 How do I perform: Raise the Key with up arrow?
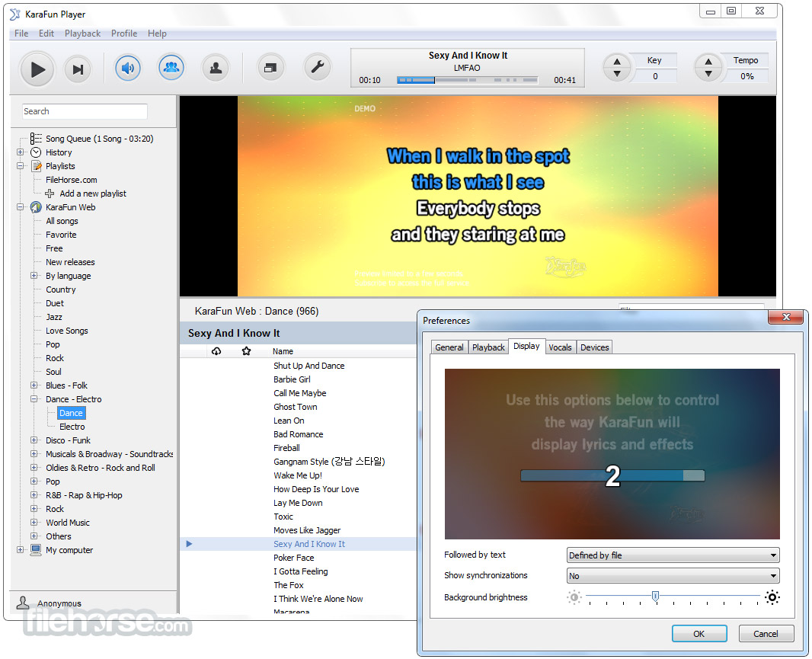[617, 62]
